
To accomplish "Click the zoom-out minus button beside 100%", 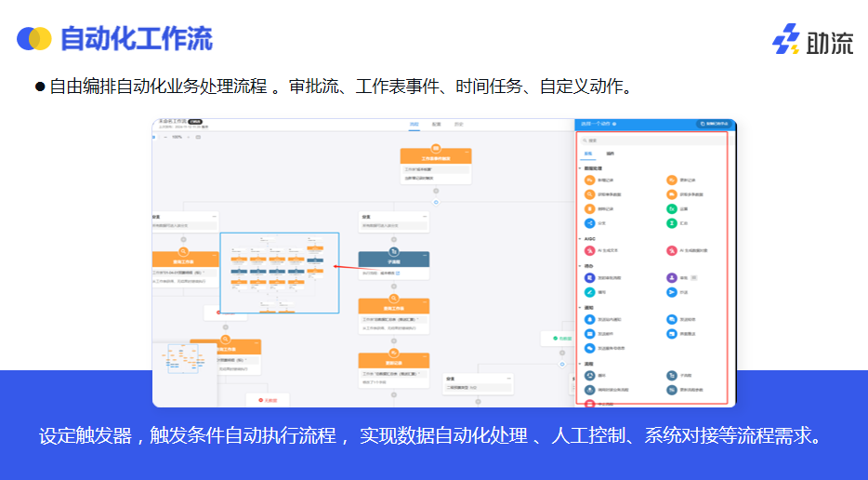I will coord(164,137).
